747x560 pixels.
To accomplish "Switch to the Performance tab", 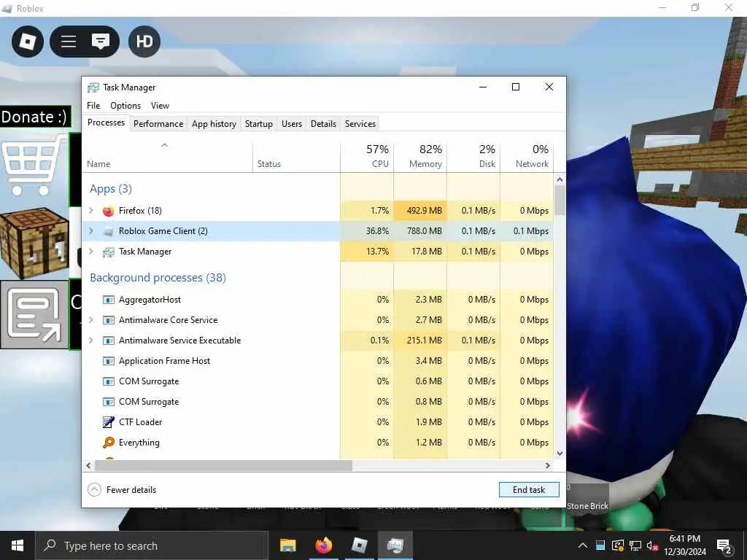I will tap(158, 124).
